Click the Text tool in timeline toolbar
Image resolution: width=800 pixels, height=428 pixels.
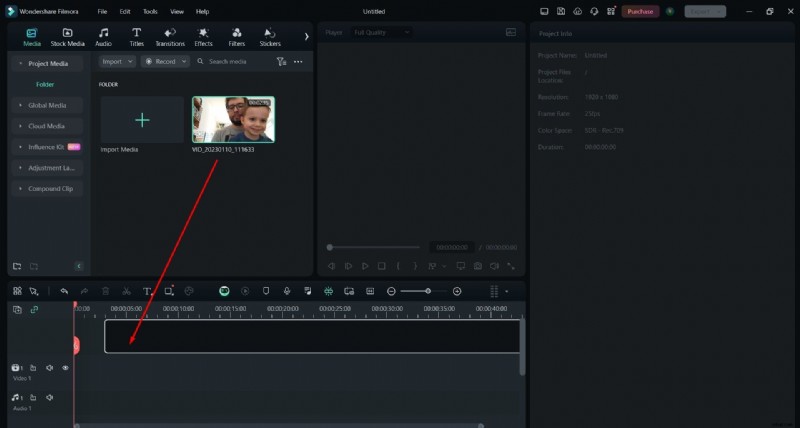pyautogui.click(x=147, y=291)
